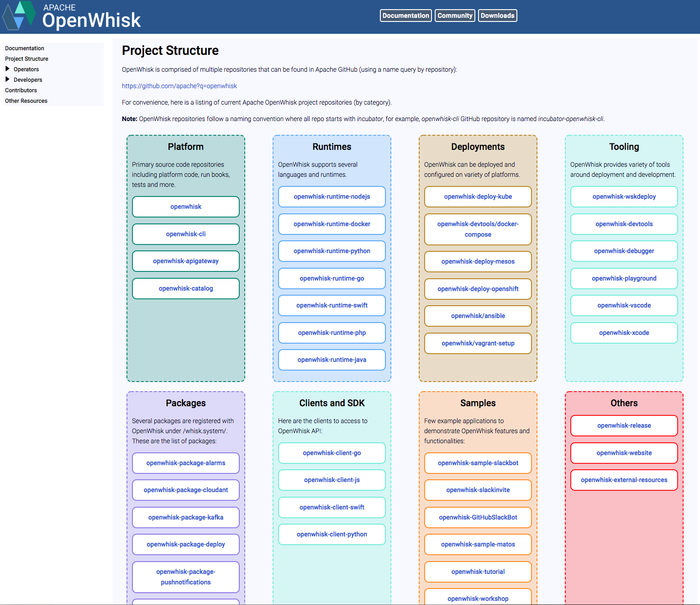This screenshot has width=700, height=605.
Task: Click the Apache OpenWhisk logo icon
Action: [19, 15]
